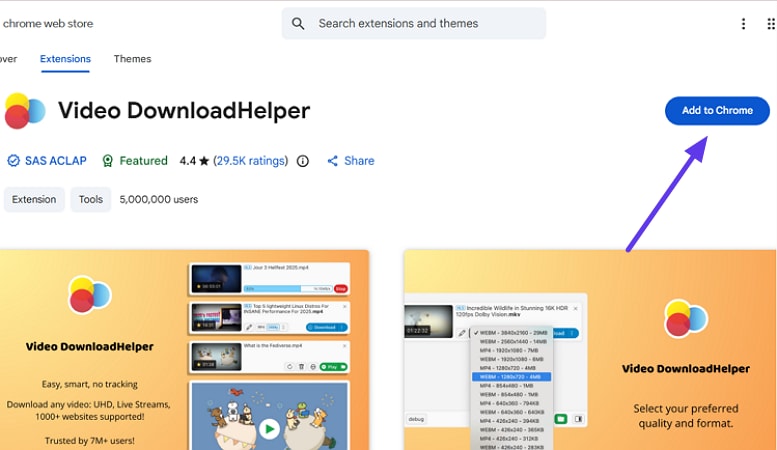Select the Tools category chip
This screenshot has width=777, height=450.
click(91, 199)
